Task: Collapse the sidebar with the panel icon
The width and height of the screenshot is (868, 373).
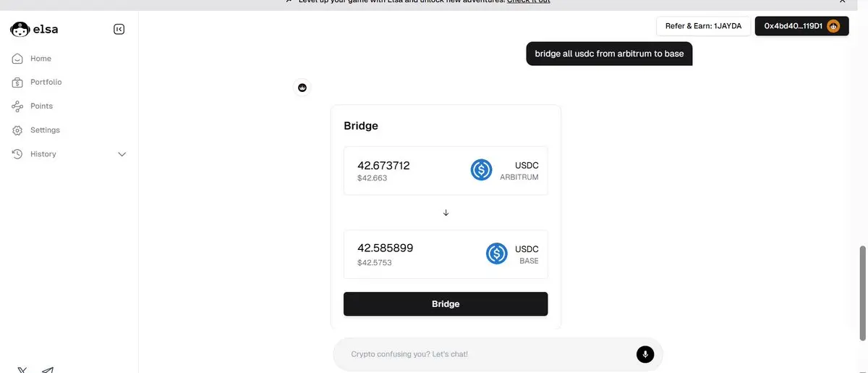Action: coord(119,29)
